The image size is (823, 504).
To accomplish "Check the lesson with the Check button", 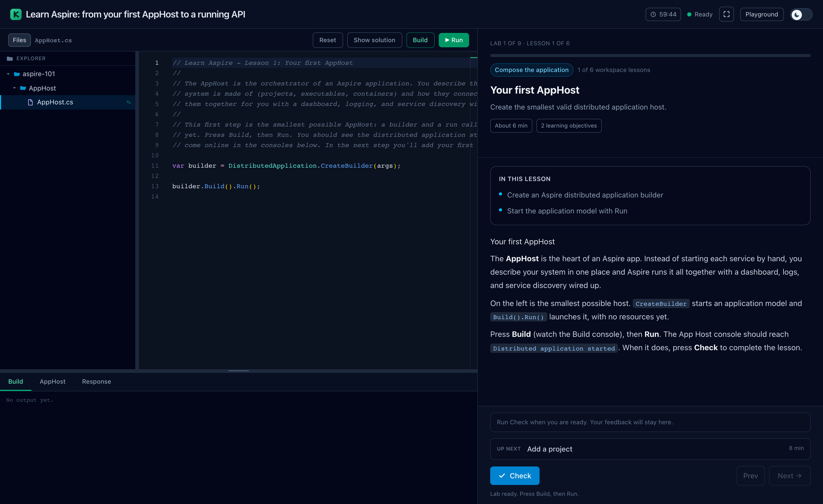I will 515,476.
